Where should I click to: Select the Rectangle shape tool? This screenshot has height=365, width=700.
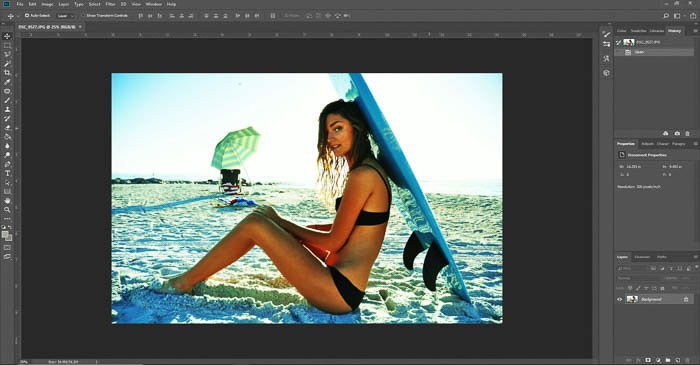7,192
